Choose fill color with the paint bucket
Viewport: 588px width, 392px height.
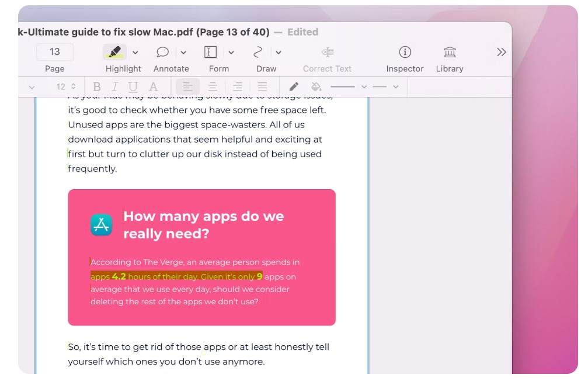pyautogui.click(x=316, y=86)
